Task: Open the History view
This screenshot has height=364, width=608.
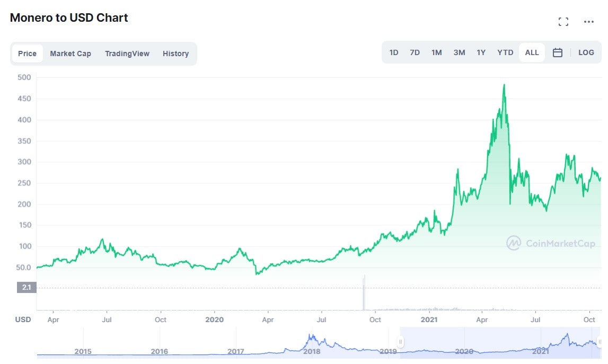Action: coord(175,53)
